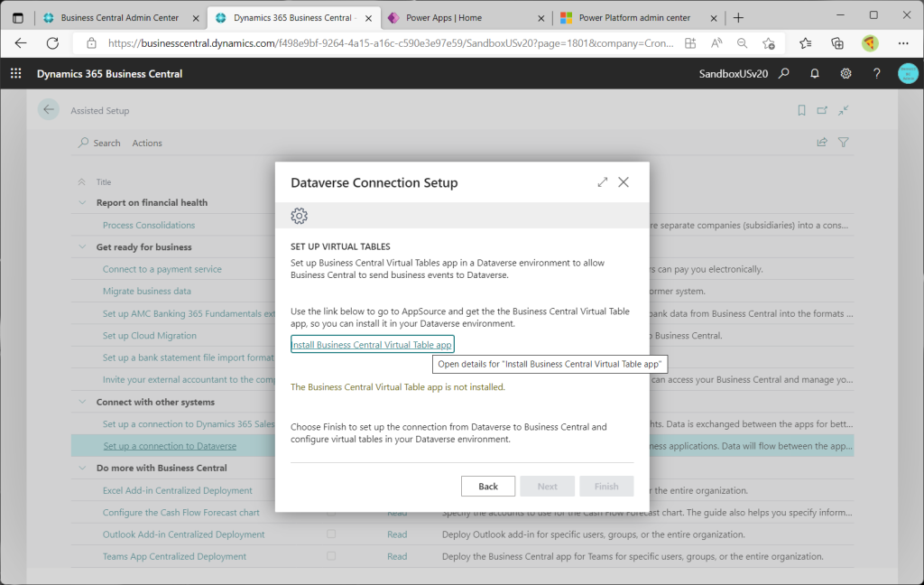924x585 pixels.
Task: Close the Dataverse Connection Setup dialog
Action: pos(624,182)
